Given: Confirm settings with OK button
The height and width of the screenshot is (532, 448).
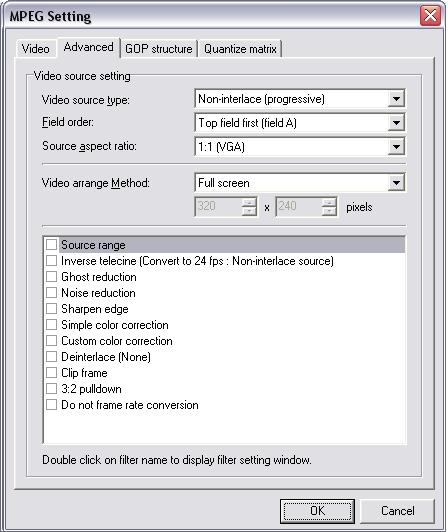Looking at the screenshot, I should click(317, 511).
